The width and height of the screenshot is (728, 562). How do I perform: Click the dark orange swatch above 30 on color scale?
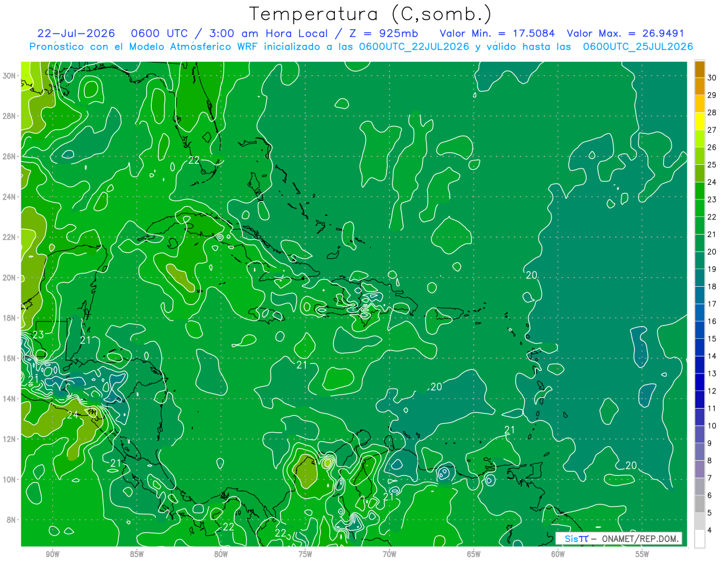(699, 69)
